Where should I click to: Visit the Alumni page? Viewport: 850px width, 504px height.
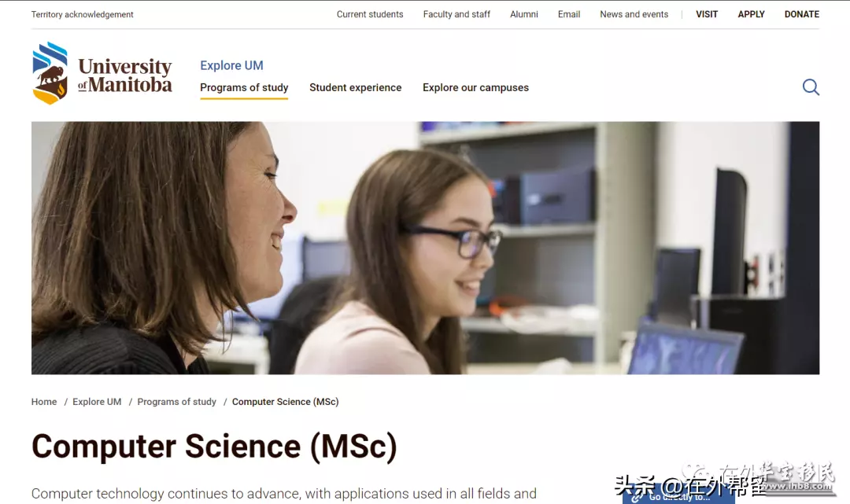523,15
